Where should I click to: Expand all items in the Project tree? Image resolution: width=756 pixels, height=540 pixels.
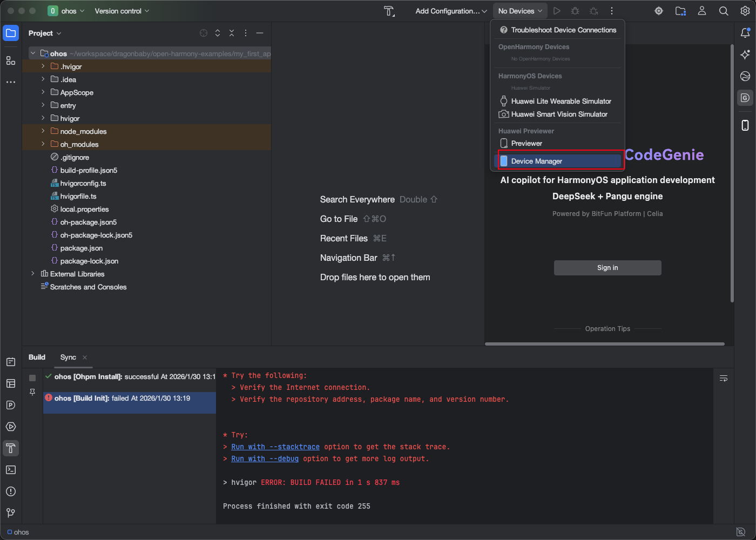218,33
